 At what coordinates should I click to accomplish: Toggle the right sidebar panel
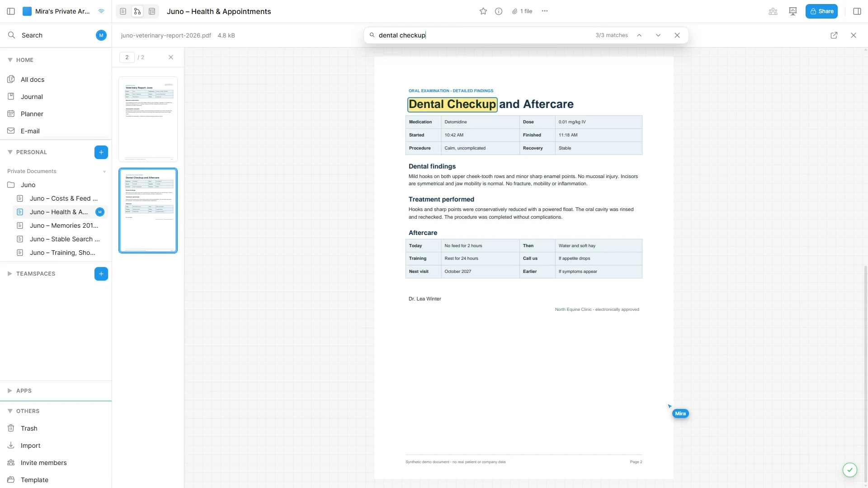(857, 11)
